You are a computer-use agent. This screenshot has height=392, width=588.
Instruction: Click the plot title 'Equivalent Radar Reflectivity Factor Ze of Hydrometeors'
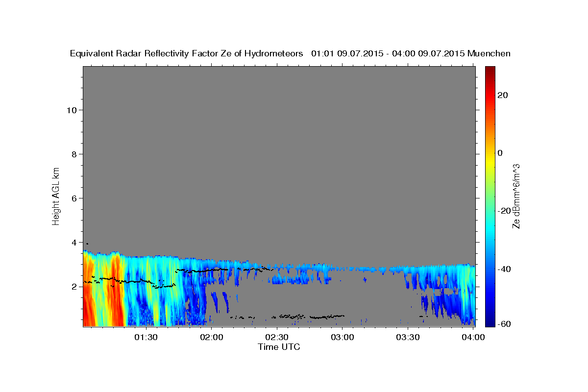pyautogui.click(x=187, y=53)
